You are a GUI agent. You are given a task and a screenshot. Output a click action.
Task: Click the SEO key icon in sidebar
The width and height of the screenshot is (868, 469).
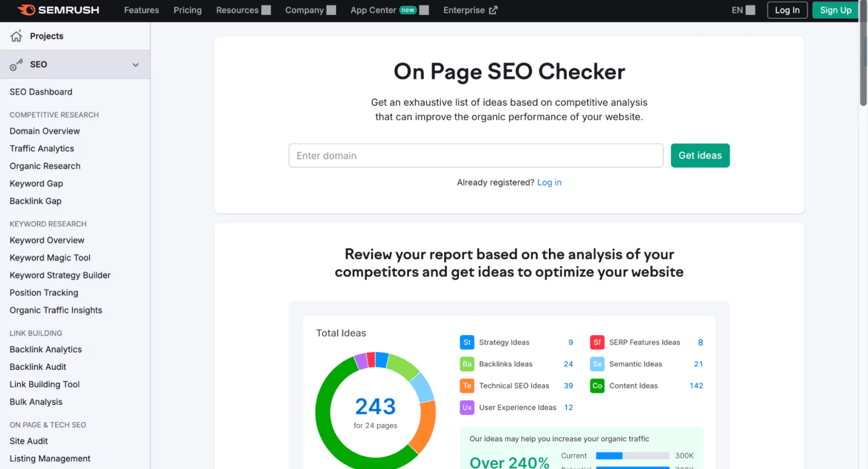pyautogui.click(x=17, y=64)
